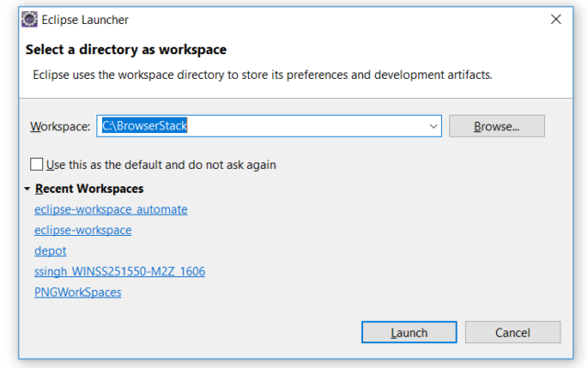Click the 'Workspace:' field label
The width and height of the screenshot is (588, 368).
[x=60, y=126]
